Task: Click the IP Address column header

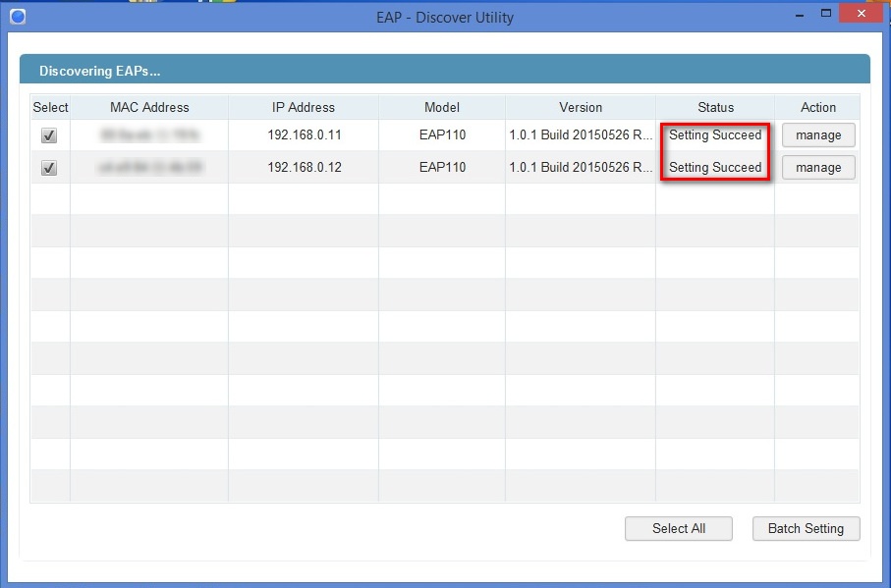Action: (x=305, y=107)
